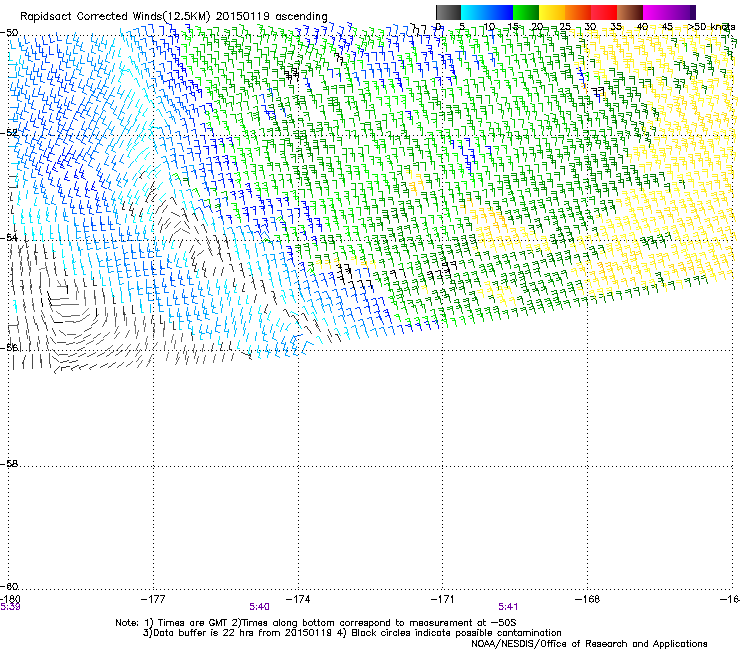Viewport: 740px width, 650px height.
Task: Click the cyan 5-10 knots legend swatch
Action: [x=474, y=12]
